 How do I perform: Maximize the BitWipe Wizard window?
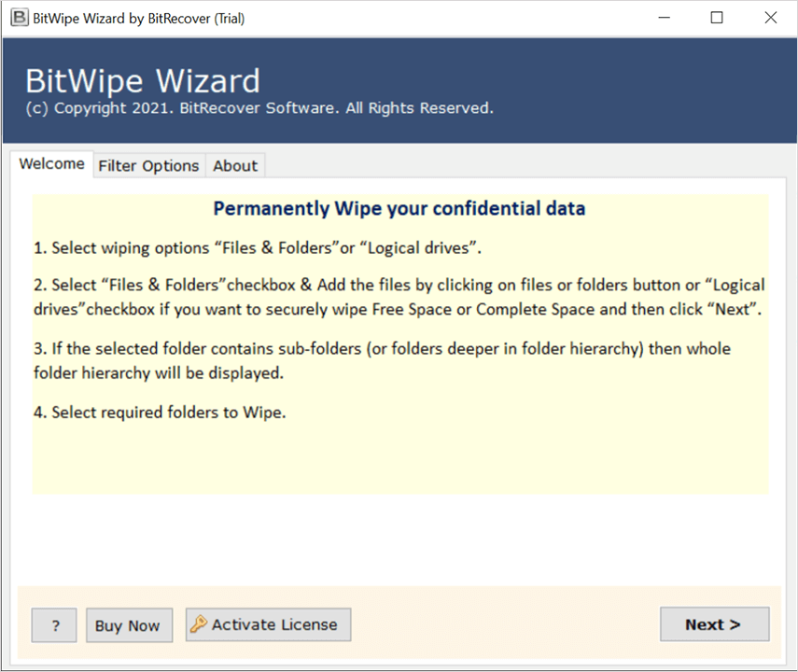pyautogui.click(x=716, y=18)
